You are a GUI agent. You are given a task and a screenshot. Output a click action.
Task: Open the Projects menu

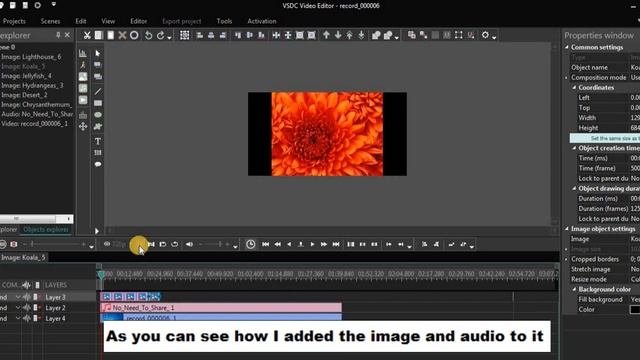coord(14,21)
